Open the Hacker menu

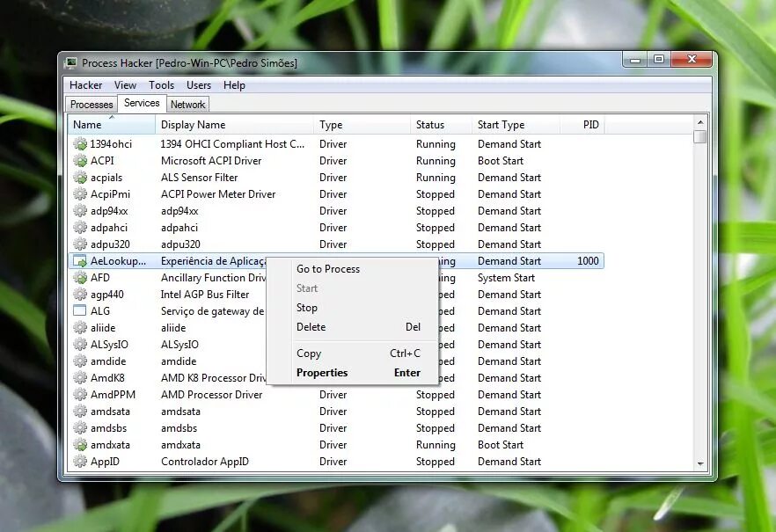pos(85,85)
